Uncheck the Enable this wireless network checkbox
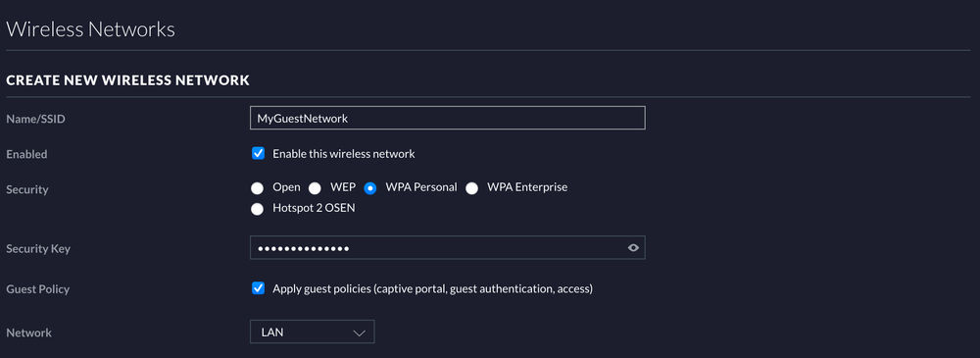Image resolution: width=980 pixels, height=358 pixels. 258,153
